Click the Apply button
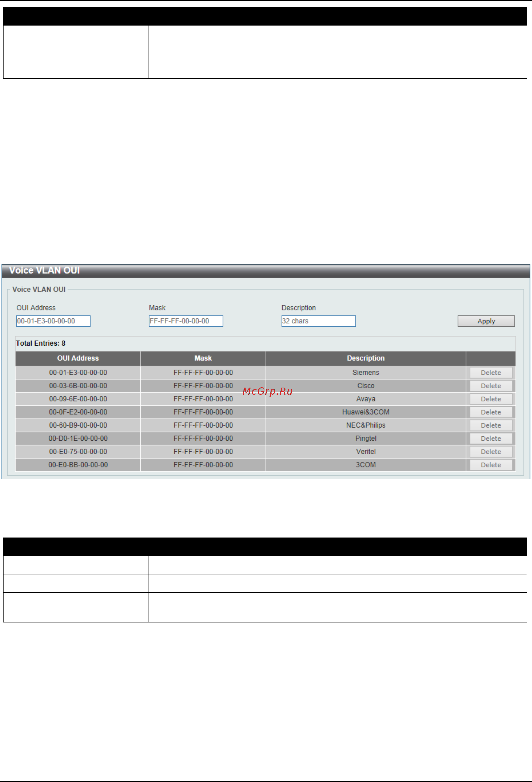 (x=486, y=321)
